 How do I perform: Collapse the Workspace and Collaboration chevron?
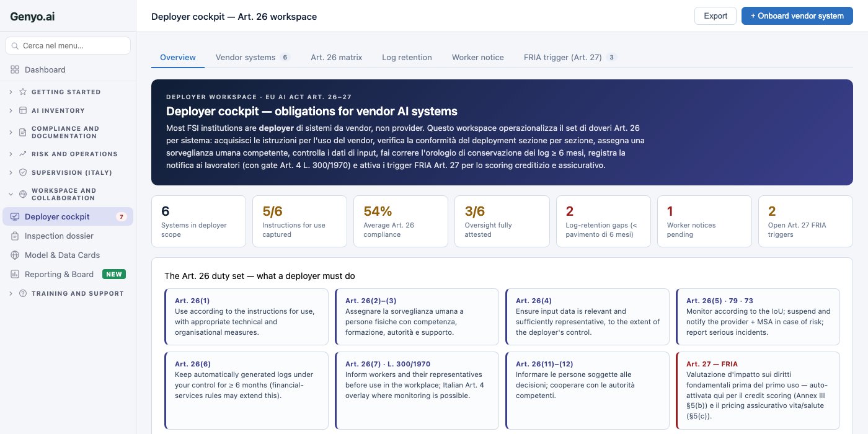click(x=11, y=194)
